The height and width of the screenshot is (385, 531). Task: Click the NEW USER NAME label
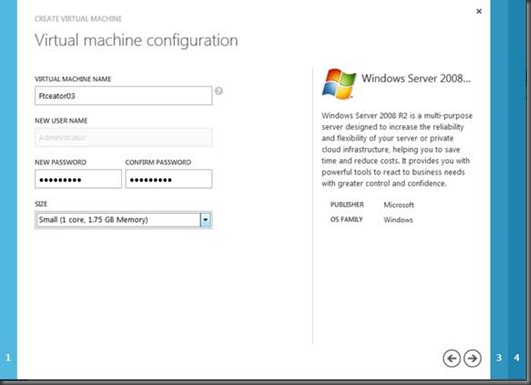[61, 121]
